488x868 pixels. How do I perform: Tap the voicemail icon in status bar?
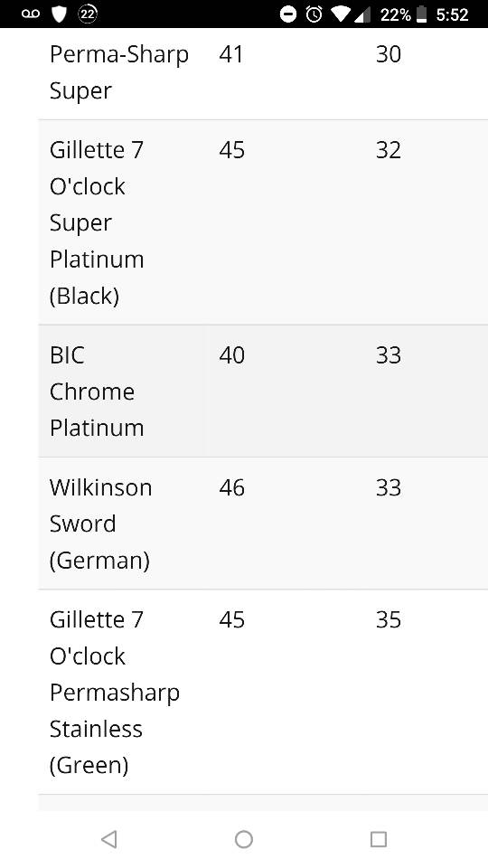31,14
